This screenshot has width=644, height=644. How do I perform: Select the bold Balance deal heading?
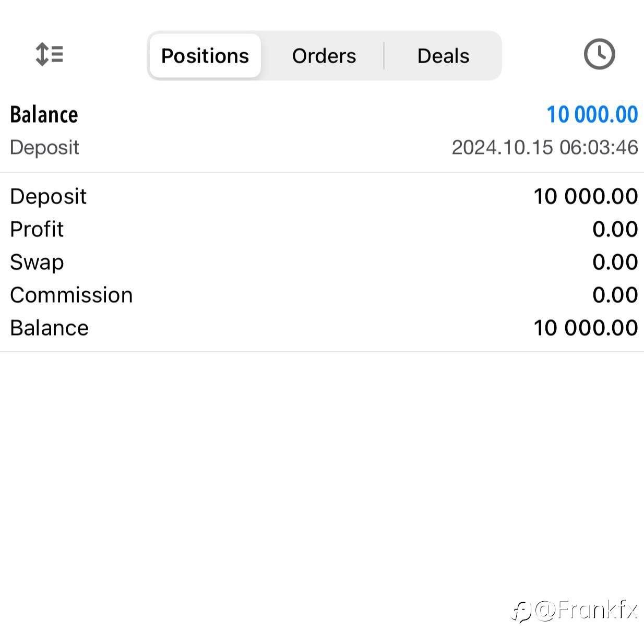click(44, 114)
